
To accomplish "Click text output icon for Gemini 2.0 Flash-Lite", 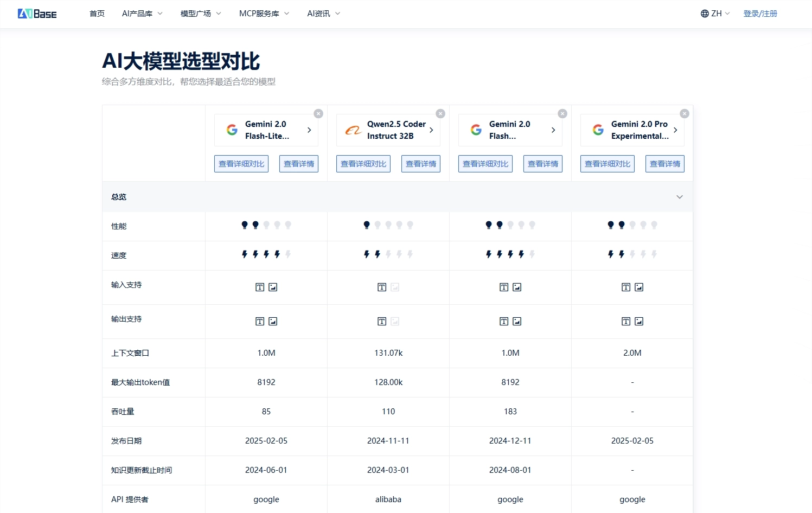I will [x=260, y=322].
